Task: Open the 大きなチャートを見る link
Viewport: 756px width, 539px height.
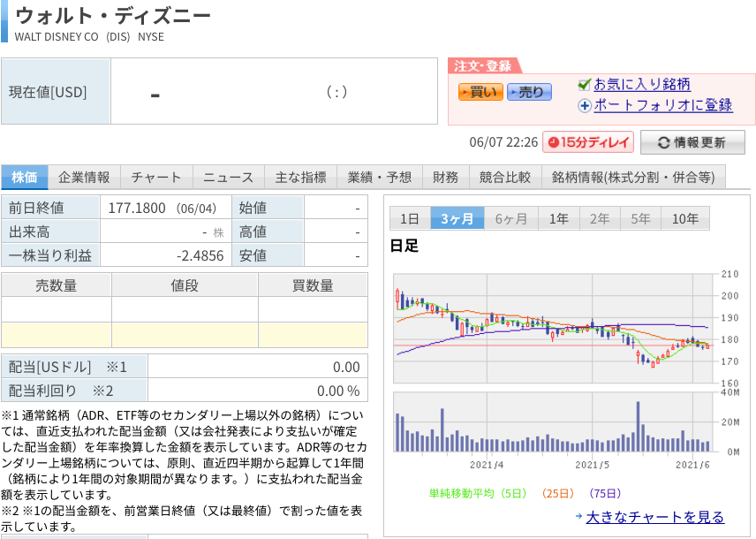Action: tap(655, 517)
